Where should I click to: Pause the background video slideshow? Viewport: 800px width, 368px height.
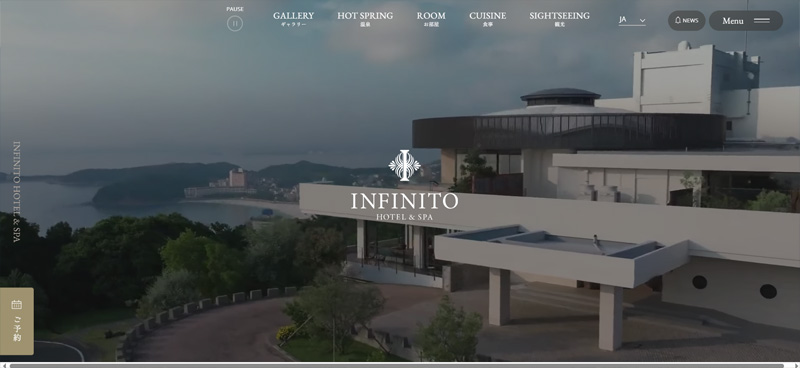click(235, 23)
